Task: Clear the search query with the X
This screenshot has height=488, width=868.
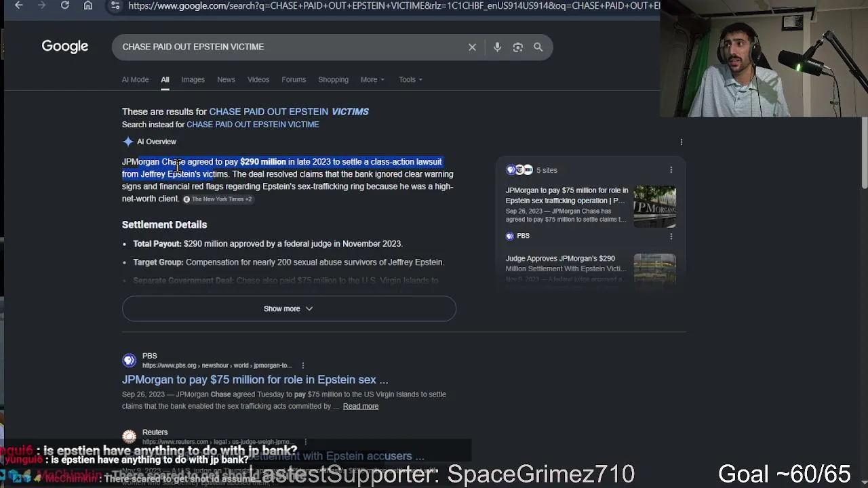Action: pos(472,47)
